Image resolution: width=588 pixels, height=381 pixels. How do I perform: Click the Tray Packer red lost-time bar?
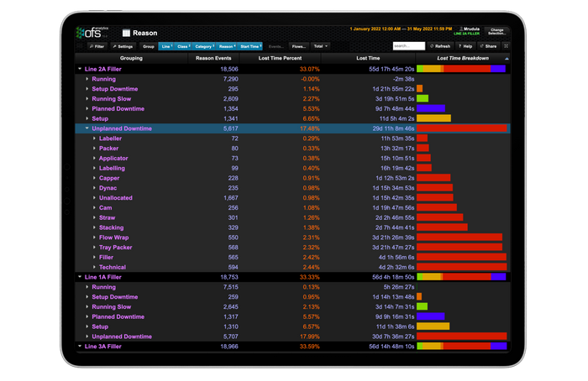click(459, 248)
